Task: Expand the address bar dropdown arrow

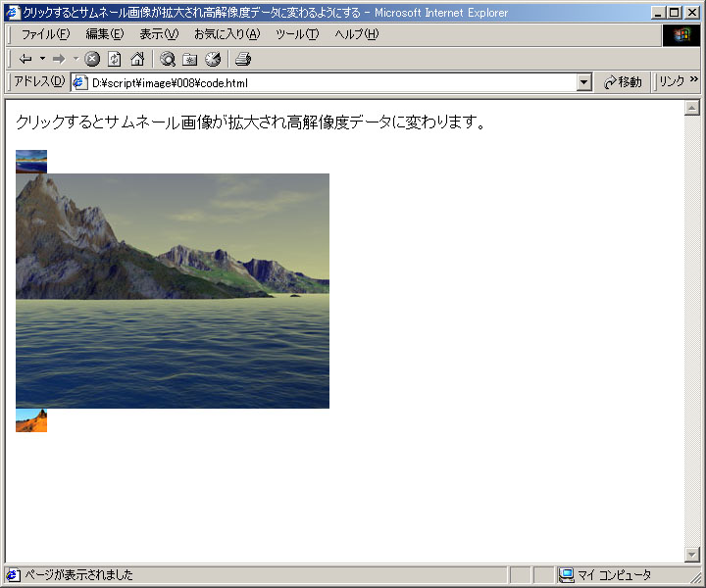Action: click(x=584, y=82)
